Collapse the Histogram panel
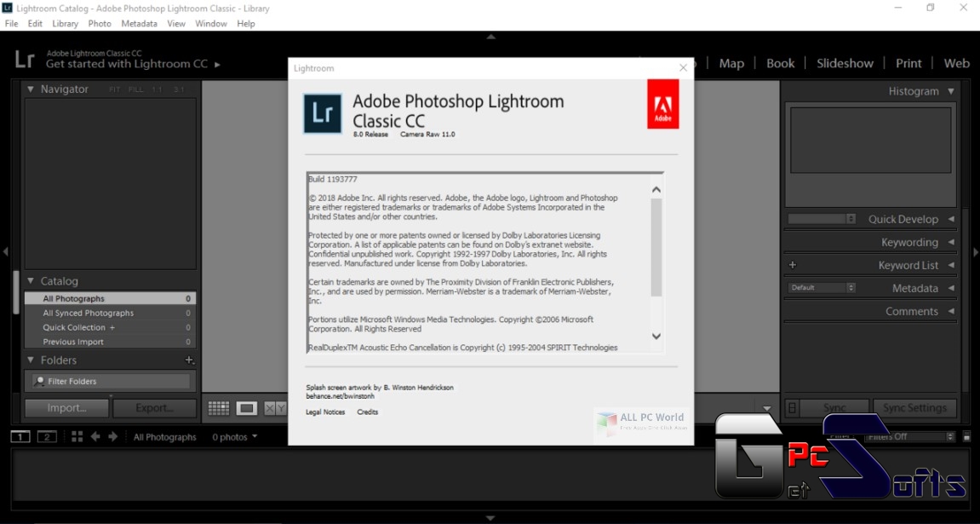Viewport: 980px width, 524px height. coord(950,91)
